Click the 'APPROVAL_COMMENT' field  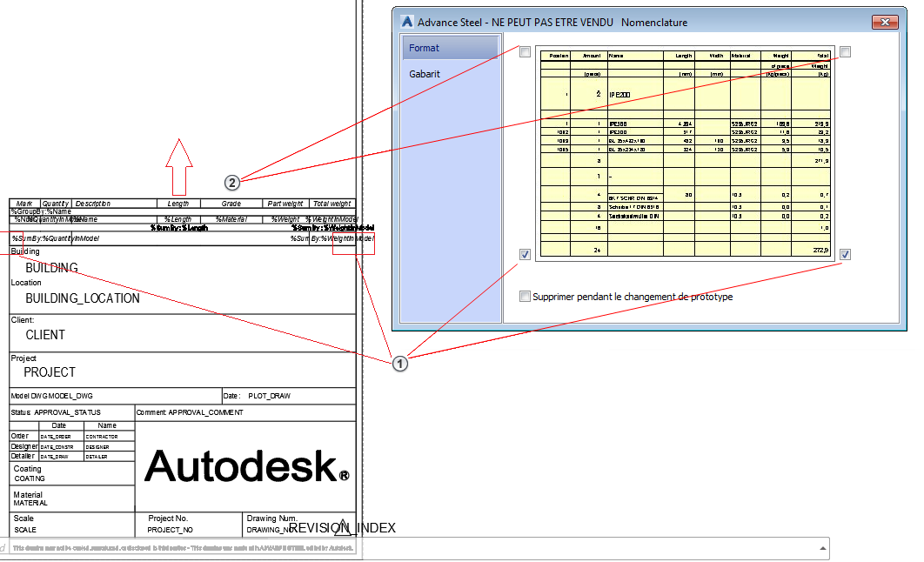[x=205, y=412]
